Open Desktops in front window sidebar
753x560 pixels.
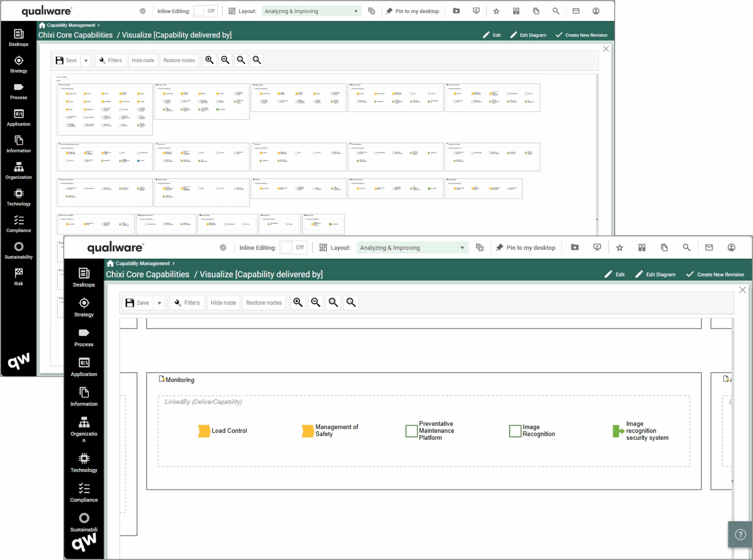84,278
